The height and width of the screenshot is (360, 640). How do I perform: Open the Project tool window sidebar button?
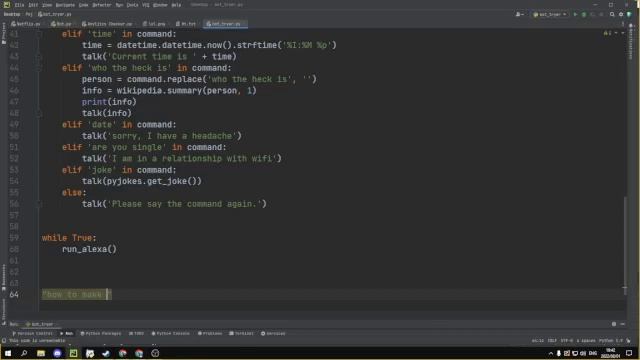pyautogui.click(x=4, y=33)
